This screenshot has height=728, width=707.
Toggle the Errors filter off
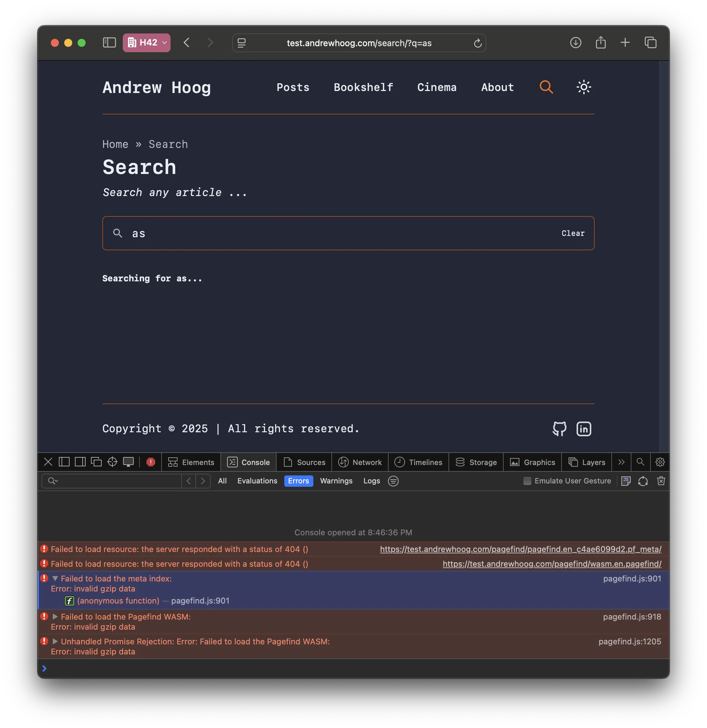(x=298, y=481)
